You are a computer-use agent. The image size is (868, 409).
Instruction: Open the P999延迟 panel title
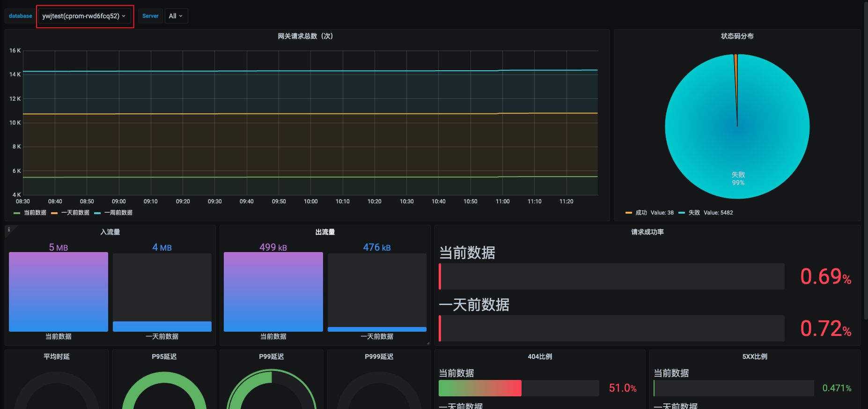[379, 357]
